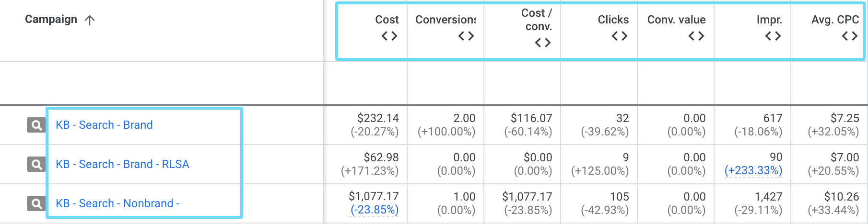The height and width of the screenshot is (224, 868).
Task: Expand the Cost / conv. column arrows
Action: pyautogui.click(x=543, y=43)
